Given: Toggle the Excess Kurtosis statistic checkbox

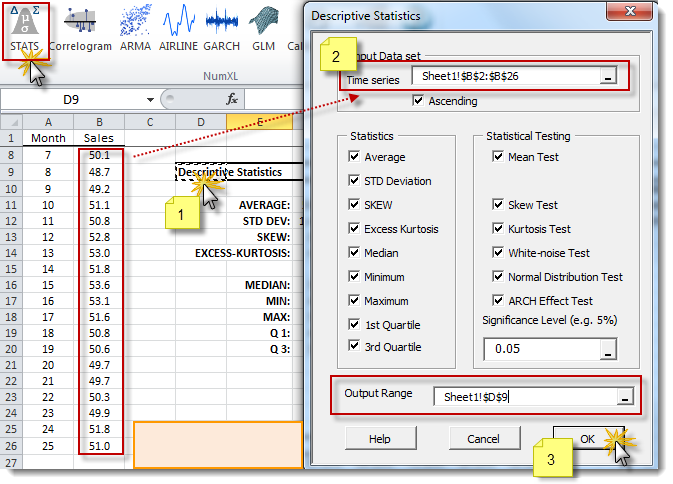Looking at the screenshot, I should click(x=356, y=229).
